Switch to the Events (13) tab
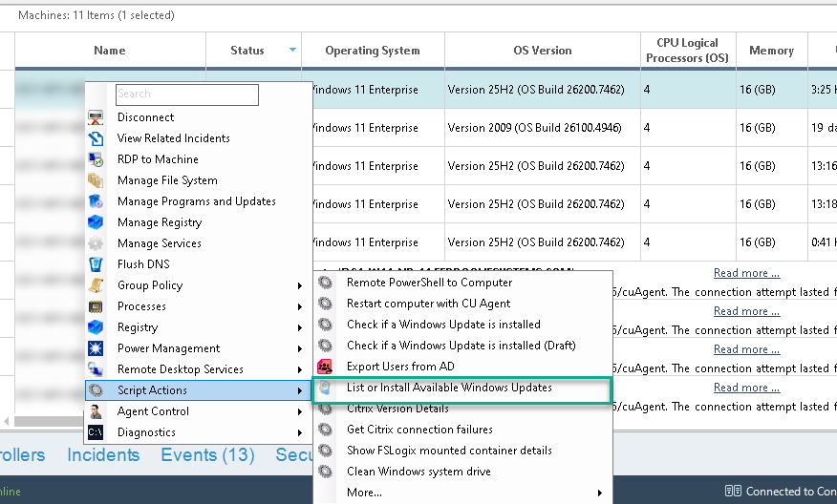Viewport: 837px width, 504px height. (207, 455)
